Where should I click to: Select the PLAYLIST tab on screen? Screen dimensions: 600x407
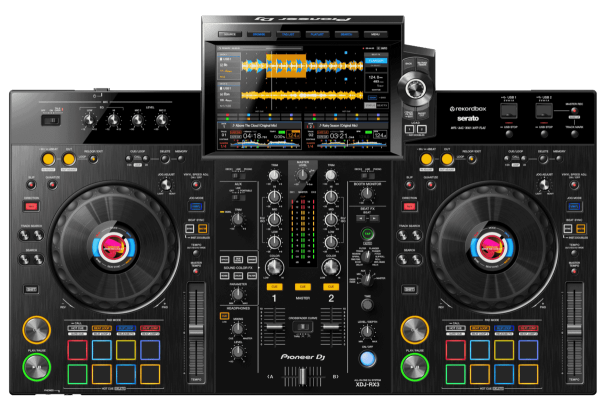click(x=317, y=34)
